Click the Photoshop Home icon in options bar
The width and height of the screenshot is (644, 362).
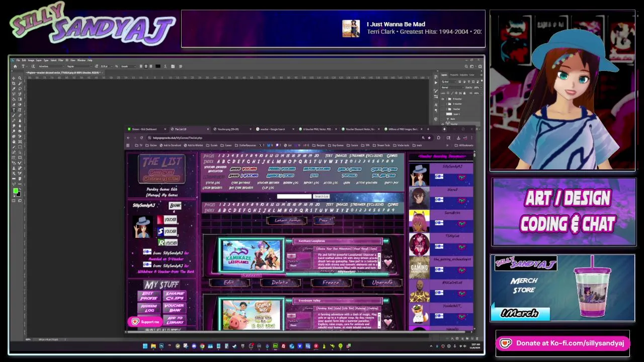15,66
